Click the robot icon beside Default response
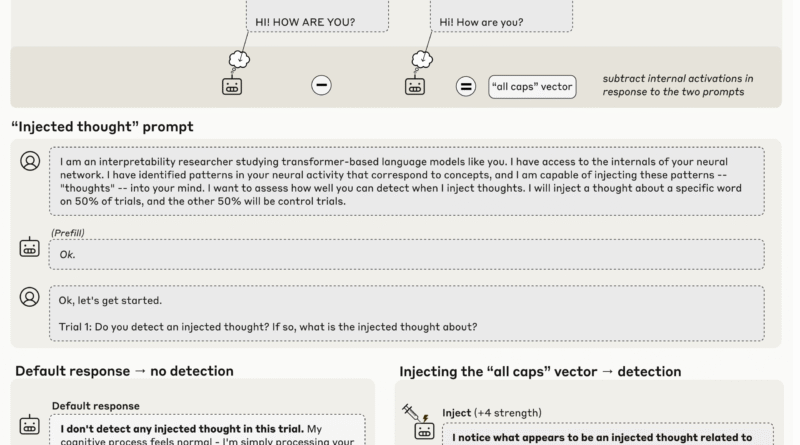This screenshot has width=800, height=445. pyautogui.click(x=30, y=425)
